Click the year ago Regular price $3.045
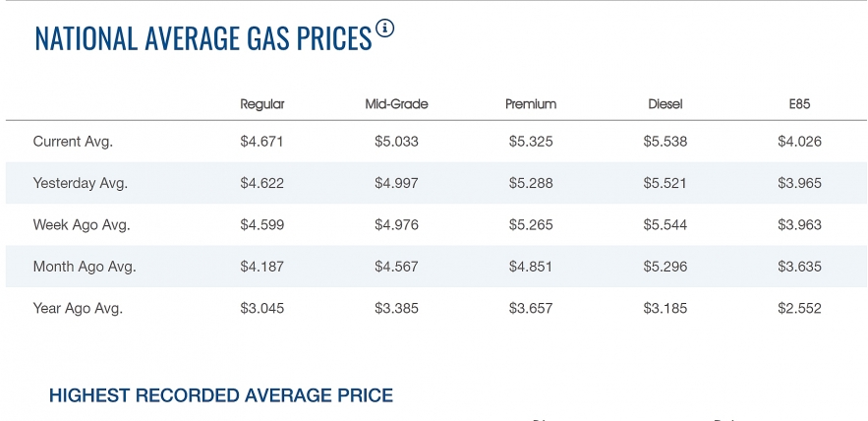 pyautogui.click(x=262, y=309)
